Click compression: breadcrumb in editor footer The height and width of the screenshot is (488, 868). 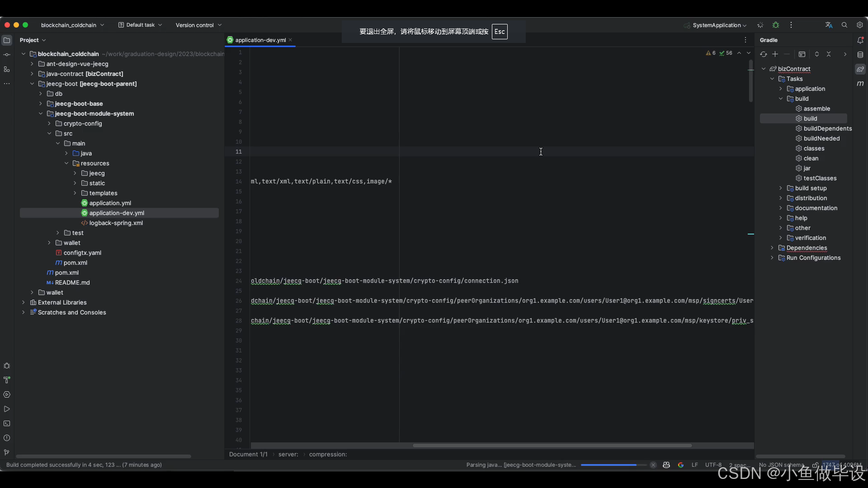point(328,455)
